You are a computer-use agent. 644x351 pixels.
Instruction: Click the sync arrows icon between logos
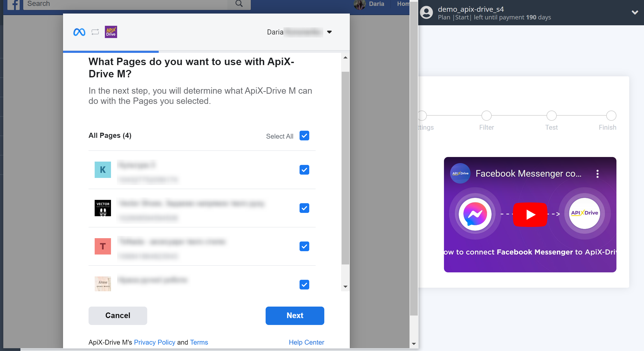[95, 32]
